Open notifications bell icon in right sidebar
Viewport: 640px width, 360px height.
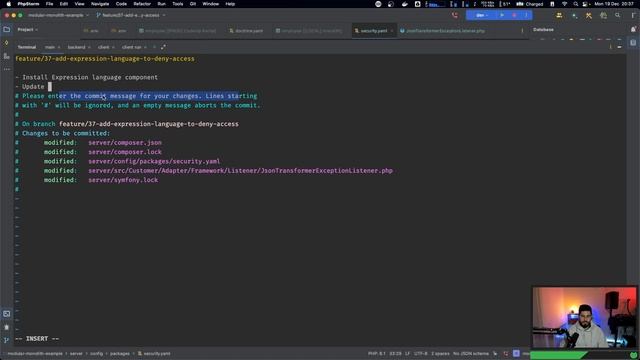633,29
